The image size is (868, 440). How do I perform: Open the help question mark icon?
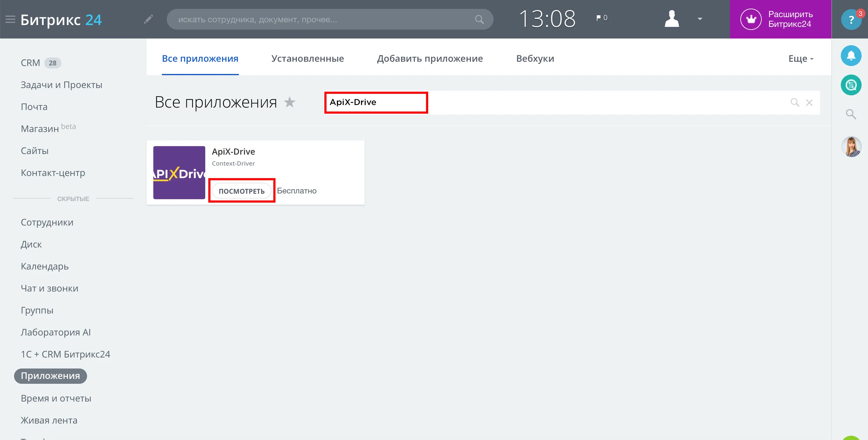click(x=851, y=20)
